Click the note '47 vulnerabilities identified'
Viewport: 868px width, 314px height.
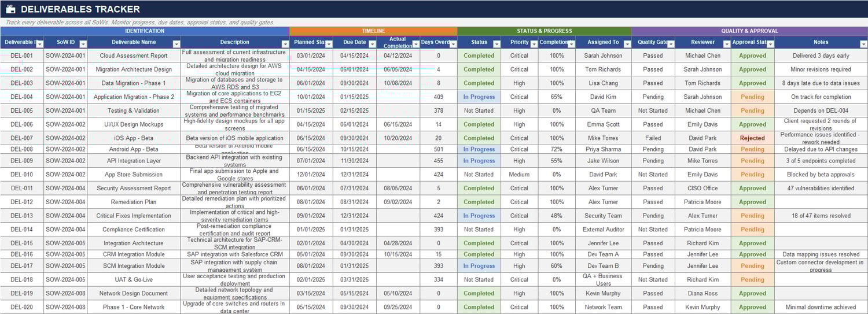pos(821,188)
